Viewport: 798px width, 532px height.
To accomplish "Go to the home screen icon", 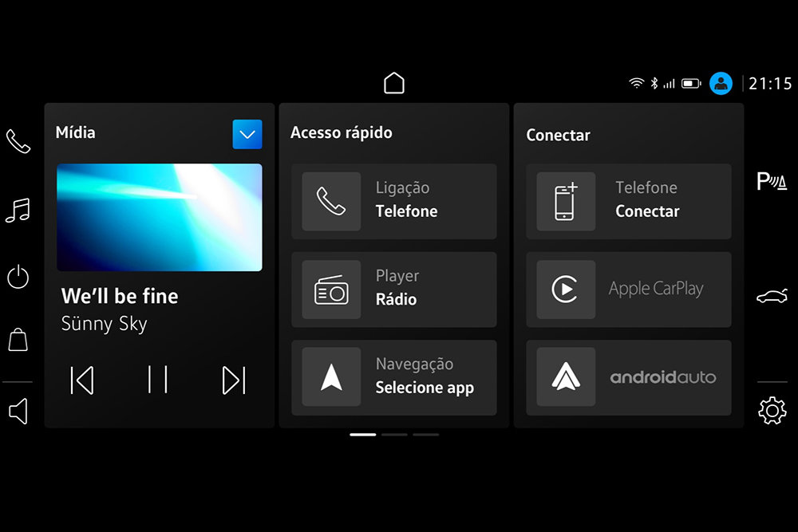I will pyautogui.click(x=394, y=83).
